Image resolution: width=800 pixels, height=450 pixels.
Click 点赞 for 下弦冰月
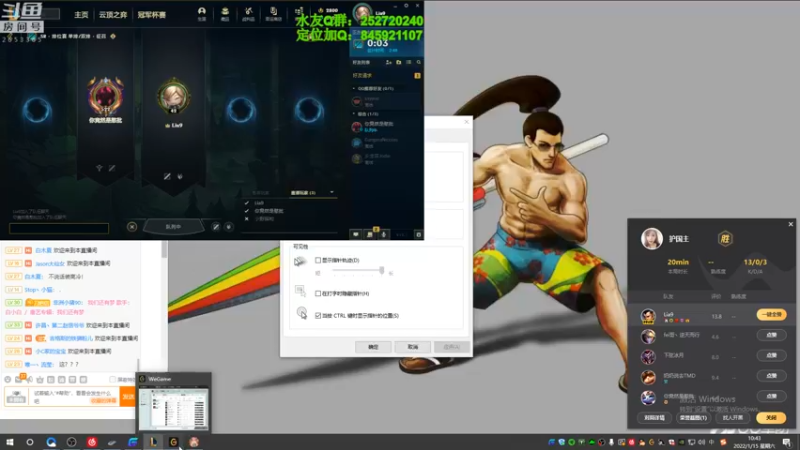click(x=771, y=355)
